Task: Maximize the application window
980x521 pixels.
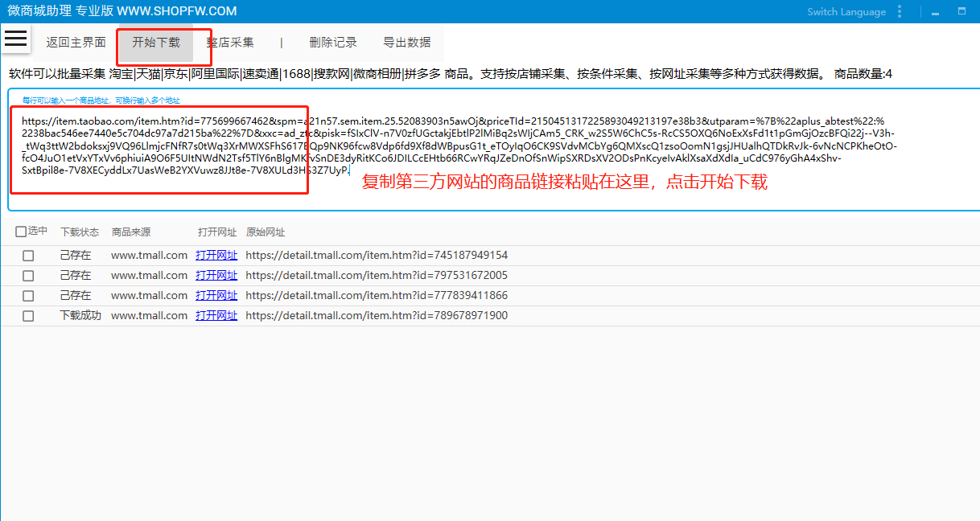Action: [x=961, y=12]
